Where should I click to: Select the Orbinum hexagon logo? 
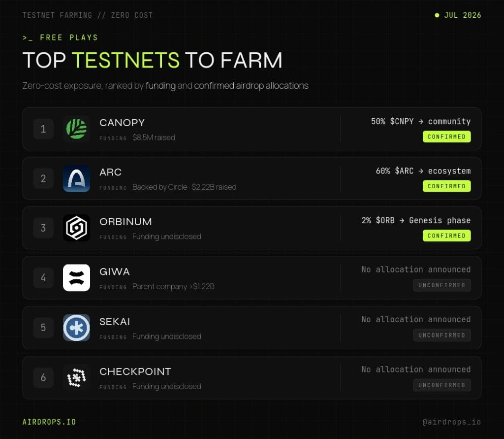point(76,228)
